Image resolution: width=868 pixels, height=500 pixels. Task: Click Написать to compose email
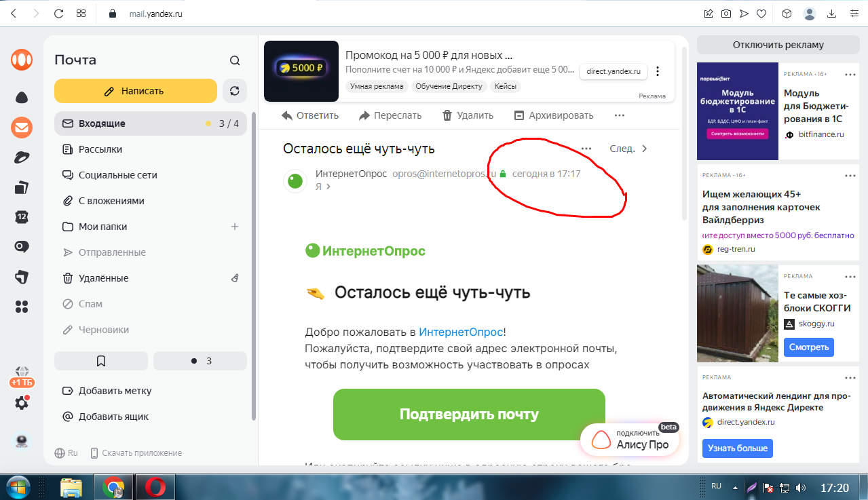point(136,91)
